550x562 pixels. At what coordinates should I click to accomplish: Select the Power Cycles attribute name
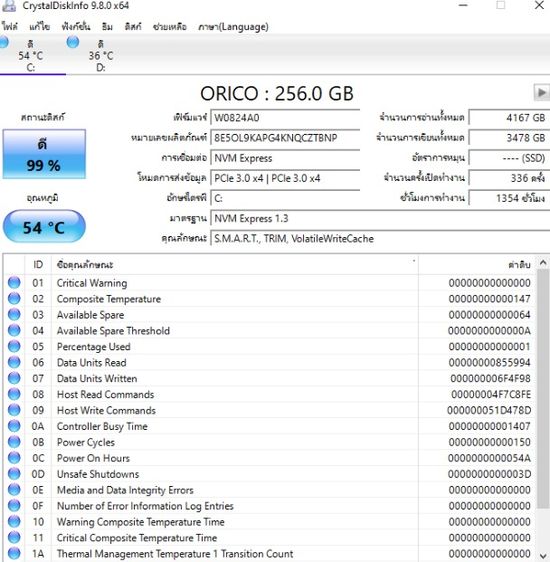coord(86,442)
